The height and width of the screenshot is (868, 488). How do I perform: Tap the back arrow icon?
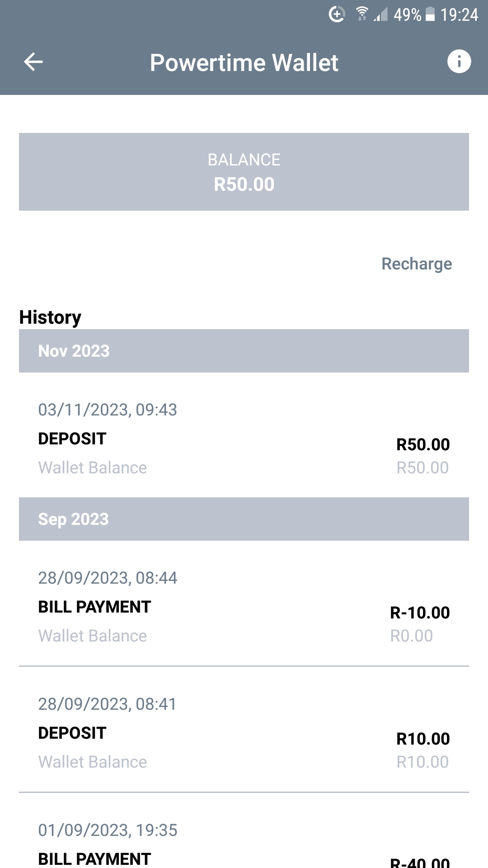pos(33,62)
